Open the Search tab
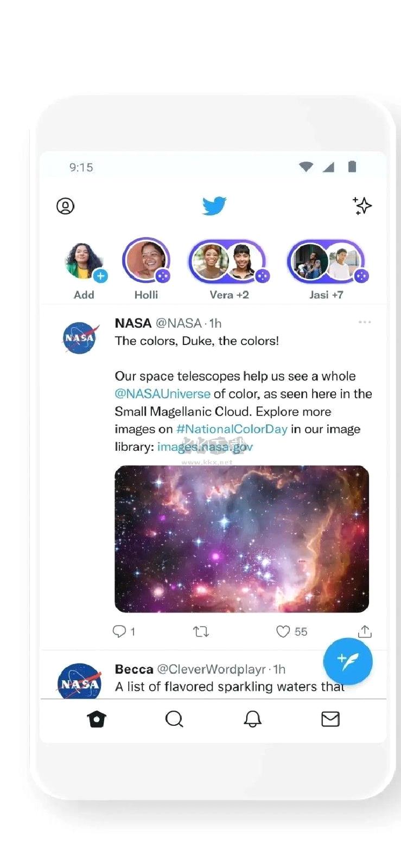This screenshot has width=401, height=868. coord(174,719)
